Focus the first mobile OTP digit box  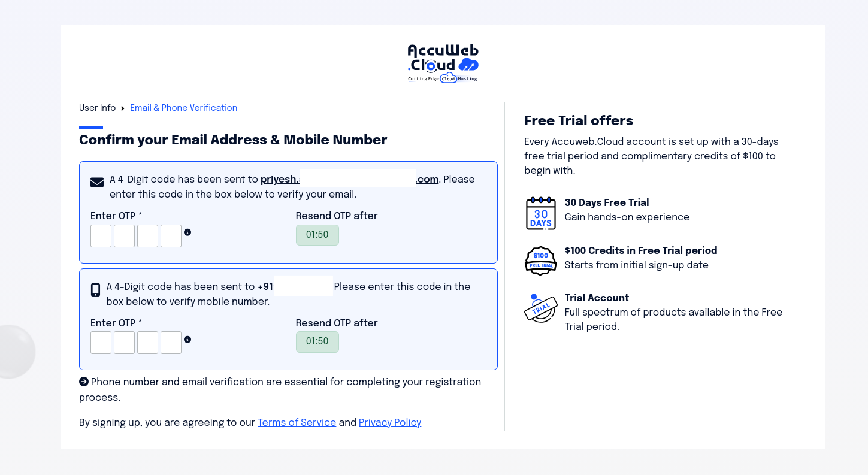pyautogui.click(x=101, y=343)
